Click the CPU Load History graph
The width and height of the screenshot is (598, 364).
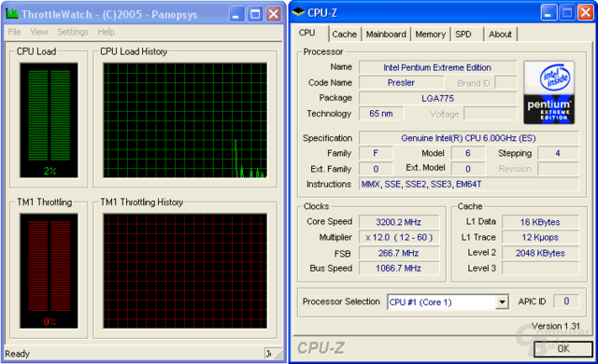(x=185, y=120)
